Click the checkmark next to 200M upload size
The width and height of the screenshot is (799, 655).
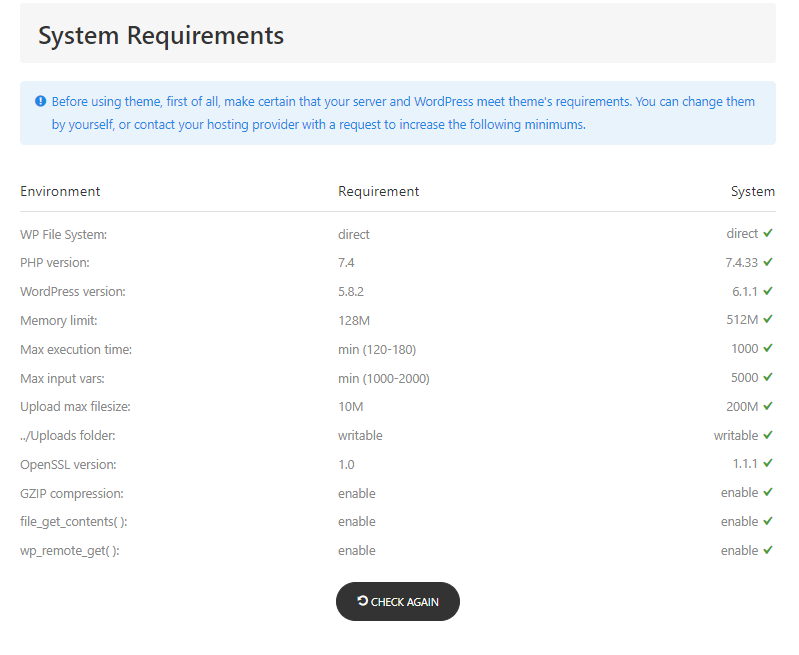[768, 406]
